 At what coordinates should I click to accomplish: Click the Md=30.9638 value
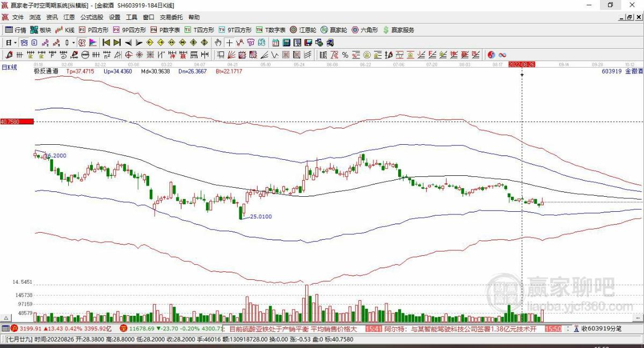155,71
